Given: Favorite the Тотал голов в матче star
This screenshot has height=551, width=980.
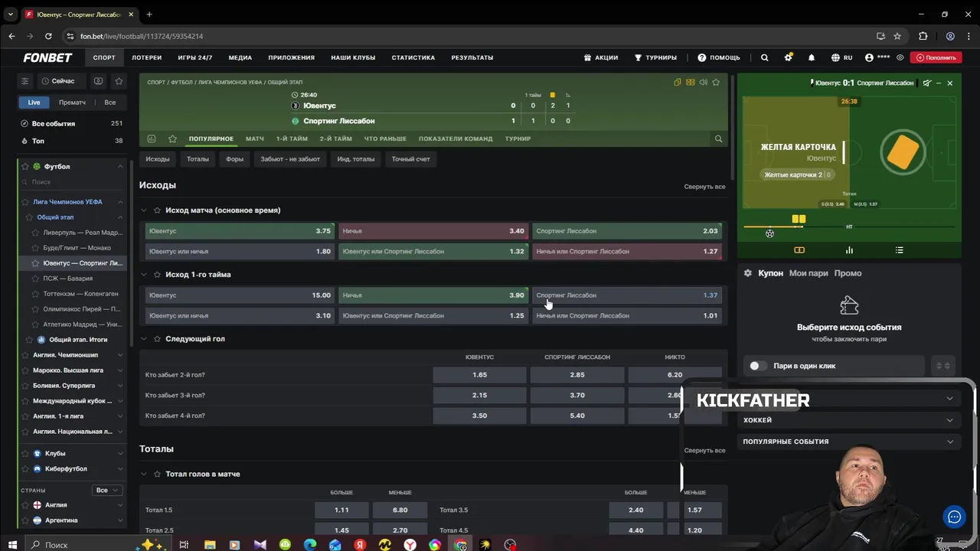Looking at the screenshot, I should [x=157, y=474].
